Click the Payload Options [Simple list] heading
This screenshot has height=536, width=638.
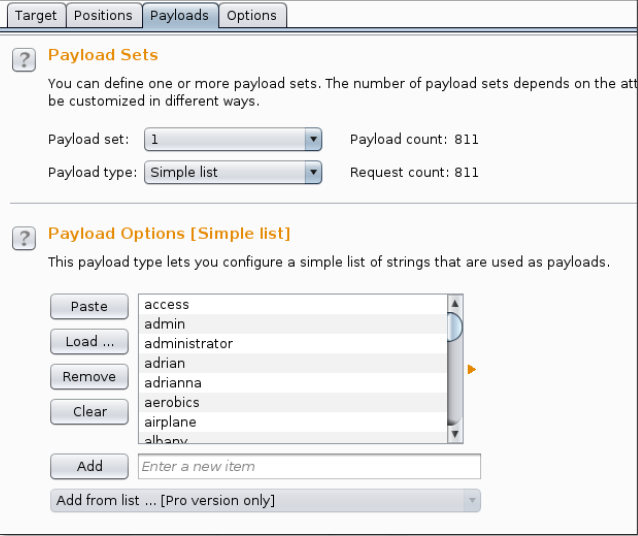pyautogui.click(x=169, y=234)
